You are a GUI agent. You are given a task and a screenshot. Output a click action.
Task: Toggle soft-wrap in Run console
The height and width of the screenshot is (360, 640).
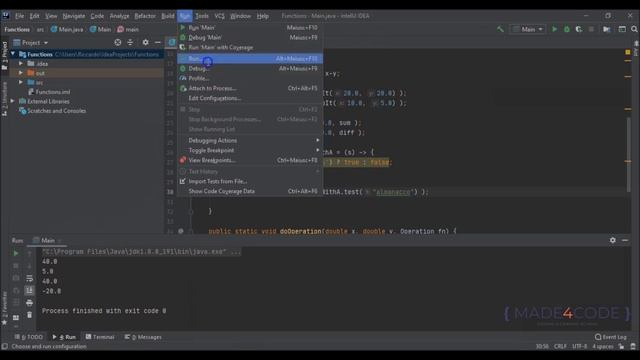coord(29,278)
